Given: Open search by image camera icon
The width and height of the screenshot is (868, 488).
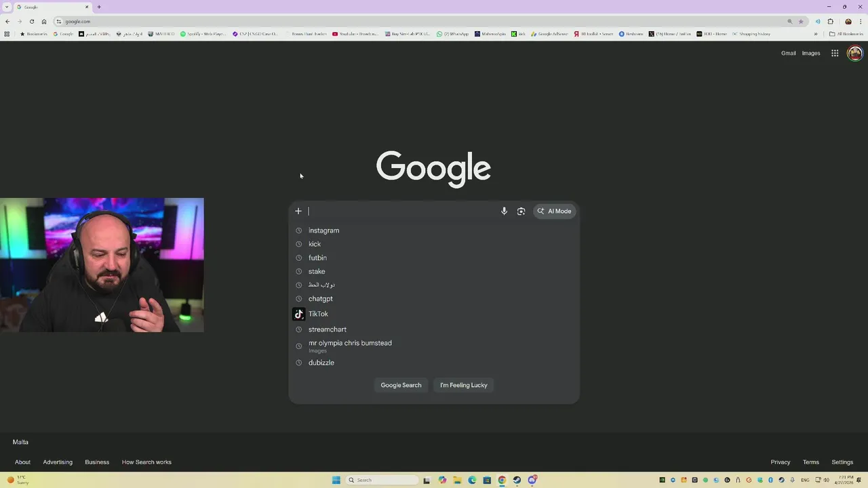Looking at the screenshot, I should pos(521,211).
